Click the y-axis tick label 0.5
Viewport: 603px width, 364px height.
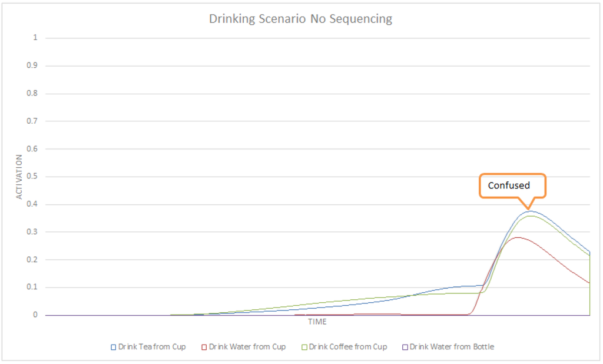tap(32, 177)
